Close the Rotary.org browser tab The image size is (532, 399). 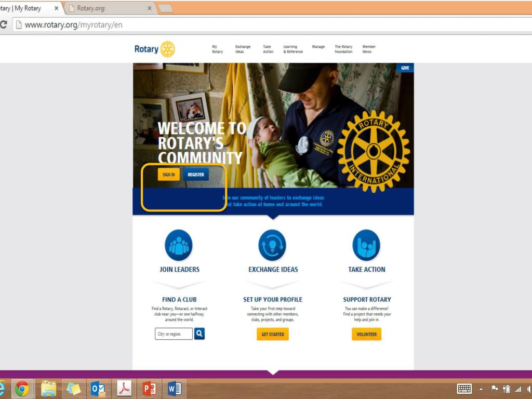149,8
